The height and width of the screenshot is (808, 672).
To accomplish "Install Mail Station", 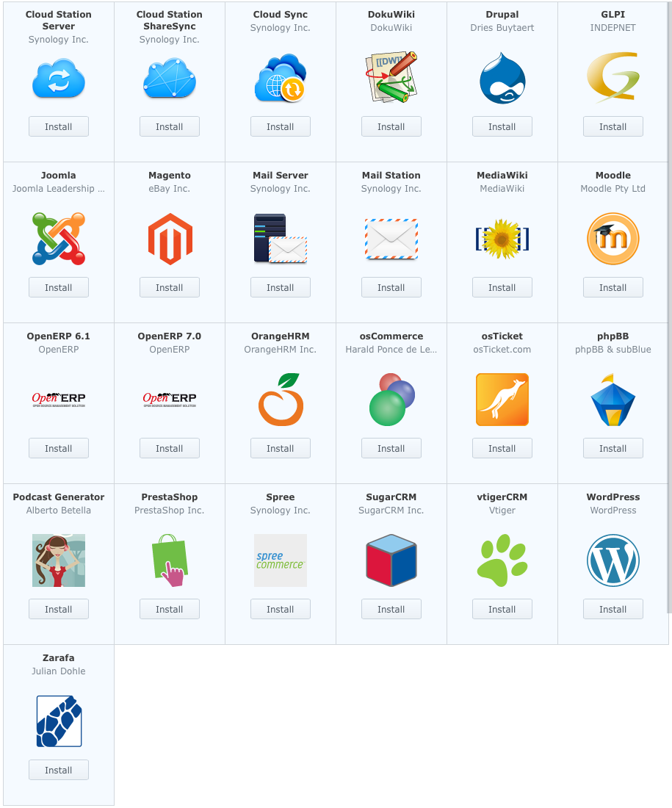I will pyautogui.click(x=391, y=287).
